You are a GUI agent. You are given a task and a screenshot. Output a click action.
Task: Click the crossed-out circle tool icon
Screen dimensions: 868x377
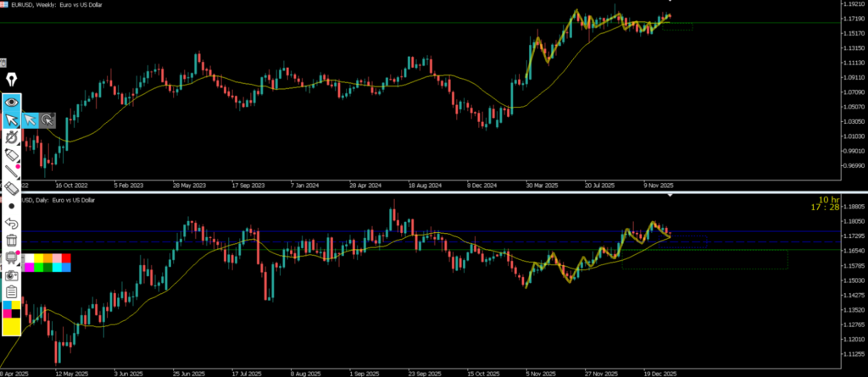11,137
